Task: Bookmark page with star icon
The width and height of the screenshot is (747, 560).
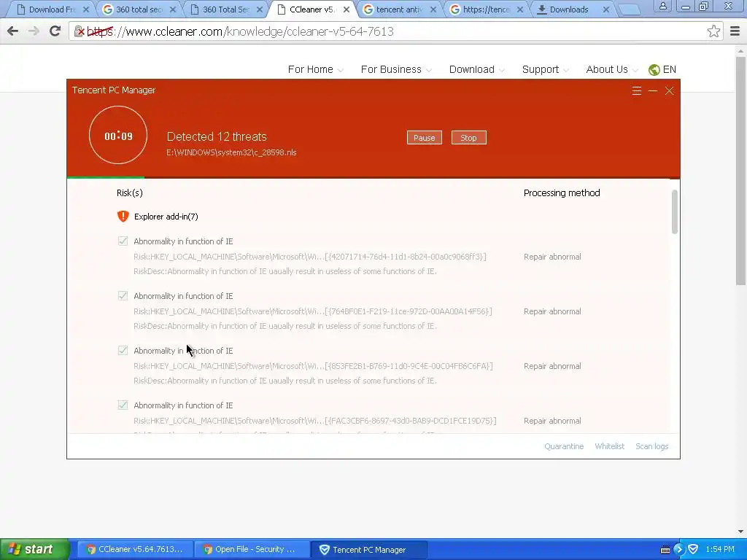Action: click(713, 31)
